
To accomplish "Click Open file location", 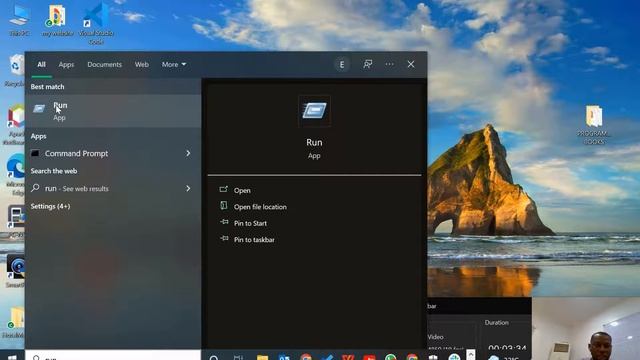I will click(x=260, y=207).
